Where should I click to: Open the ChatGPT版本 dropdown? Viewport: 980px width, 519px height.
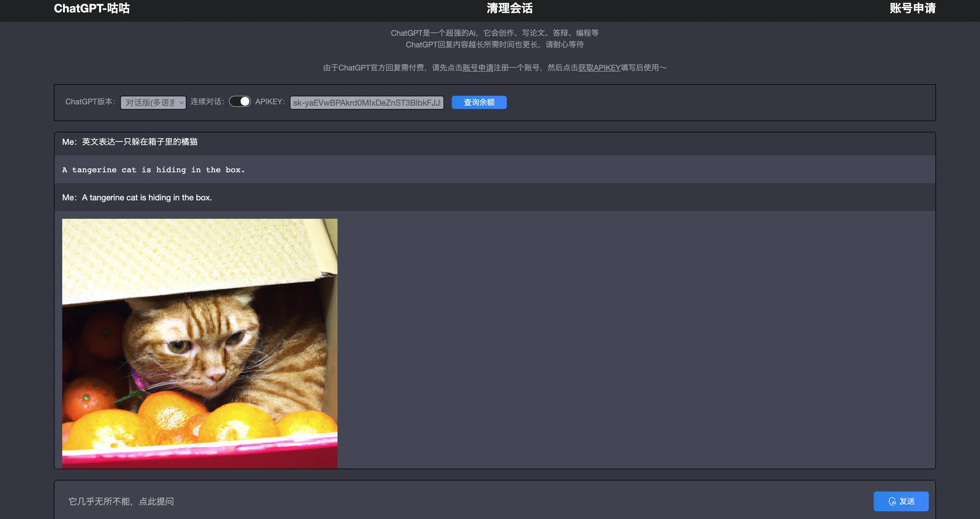153,103
